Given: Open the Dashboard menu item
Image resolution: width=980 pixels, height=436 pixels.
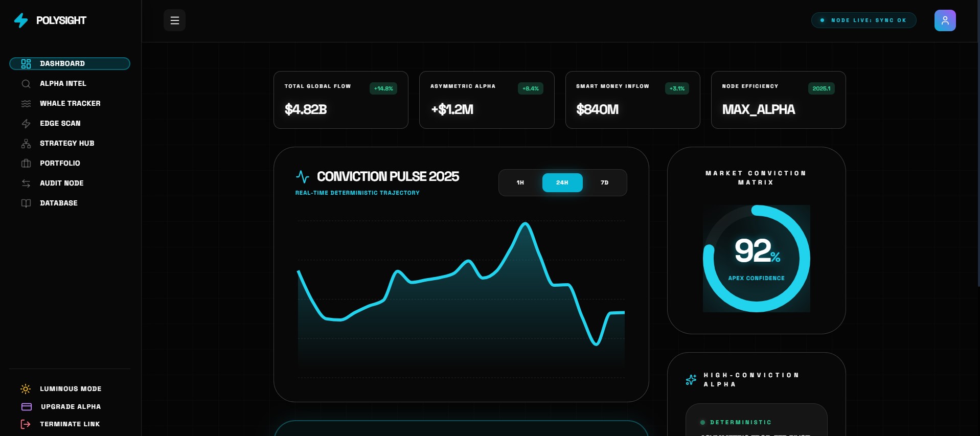Looking at the screenshot, I should pyautogui.click(x=70, y=63).
